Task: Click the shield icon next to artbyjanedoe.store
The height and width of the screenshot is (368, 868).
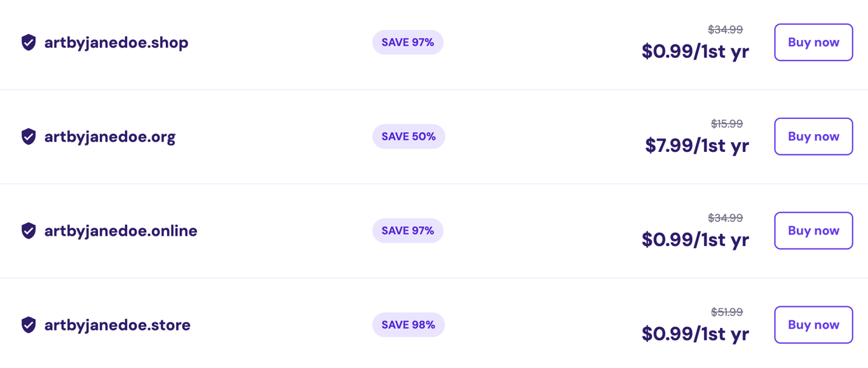Action: pos(28,325)
